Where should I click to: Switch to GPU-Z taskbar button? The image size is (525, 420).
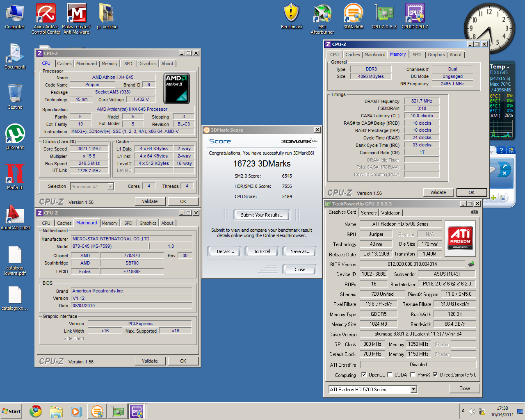coord(118,411)
